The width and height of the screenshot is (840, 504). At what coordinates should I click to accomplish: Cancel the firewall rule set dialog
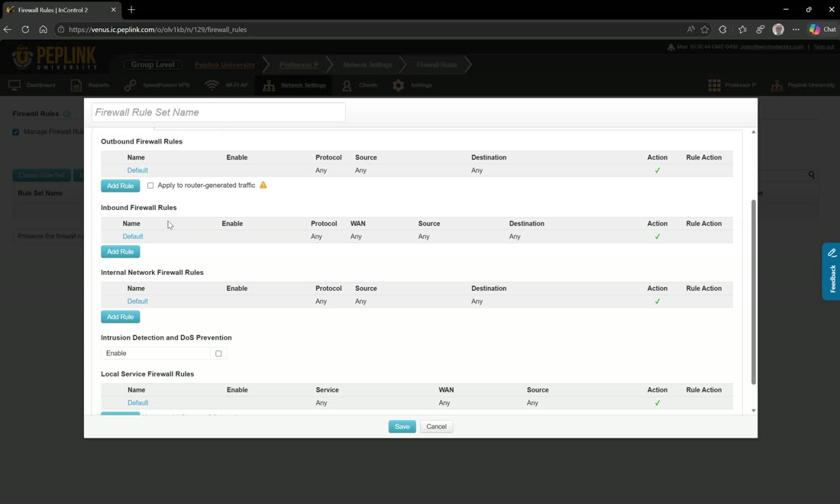(x=437, y=427)
